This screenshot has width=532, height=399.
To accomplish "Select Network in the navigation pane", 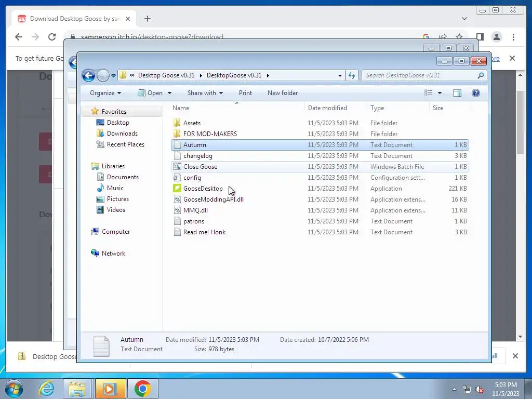I will click(113, 253).
